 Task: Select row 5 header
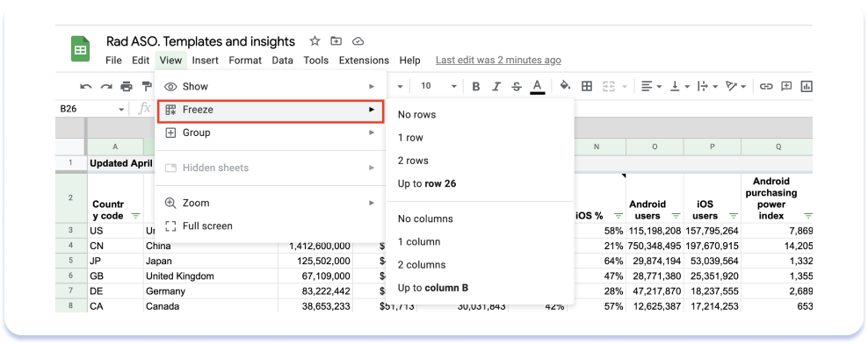[71, 261]
